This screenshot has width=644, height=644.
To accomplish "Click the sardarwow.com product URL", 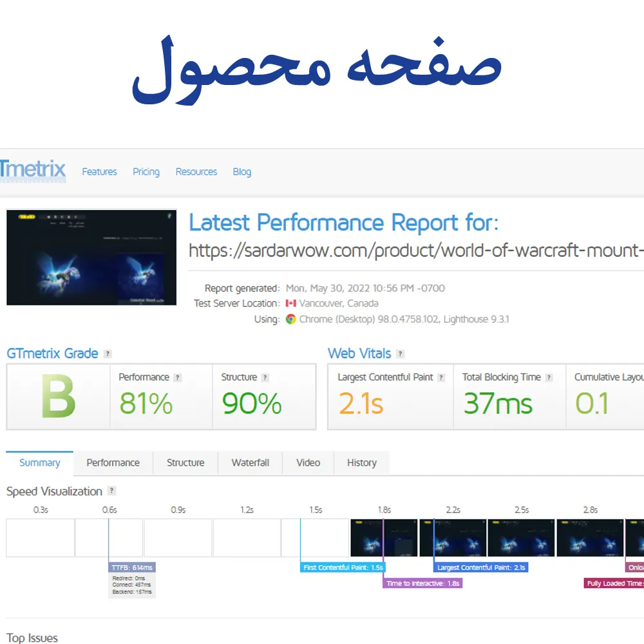I will point(412,251).
